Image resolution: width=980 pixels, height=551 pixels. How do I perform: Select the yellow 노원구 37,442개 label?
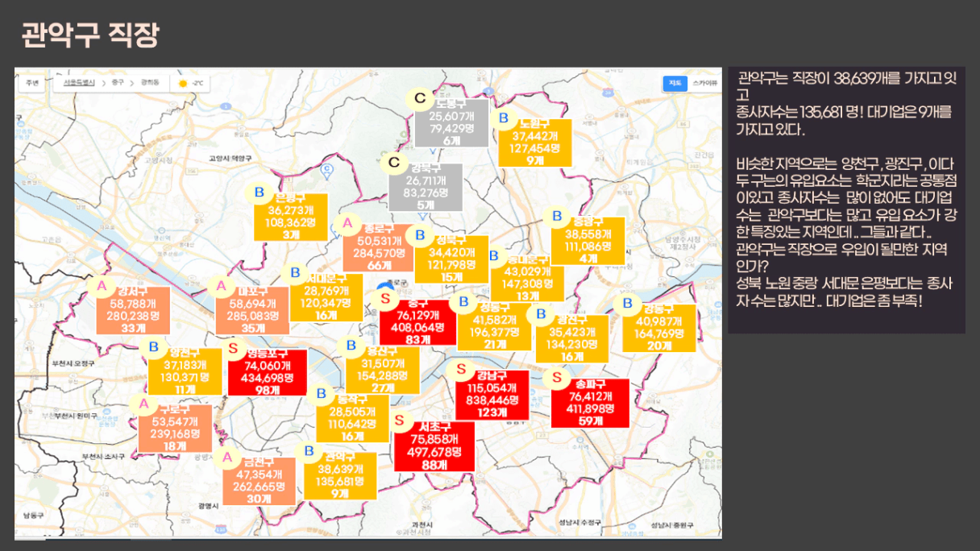point(535,143)
